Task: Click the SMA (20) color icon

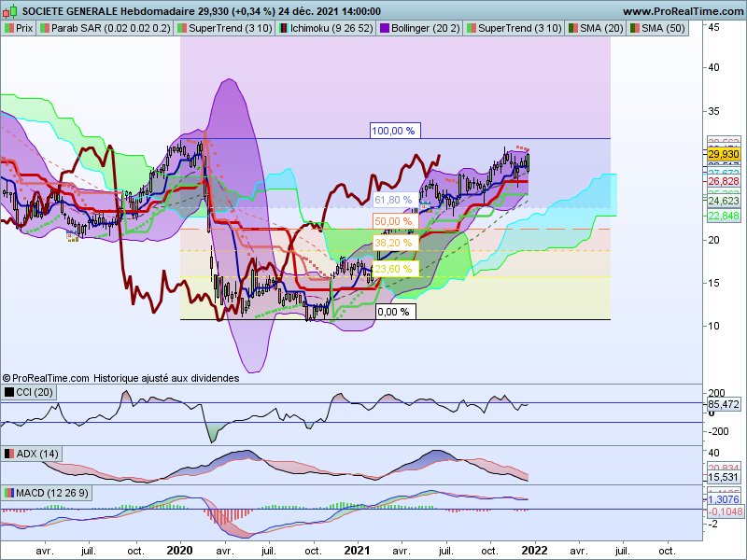Action: [573, 29]
